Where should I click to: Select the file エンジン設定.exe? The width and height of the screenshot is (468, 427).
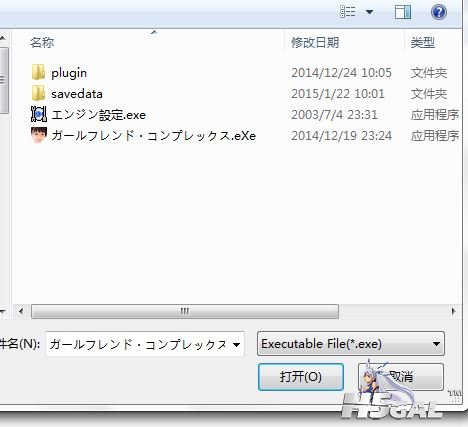coord(99,115)
